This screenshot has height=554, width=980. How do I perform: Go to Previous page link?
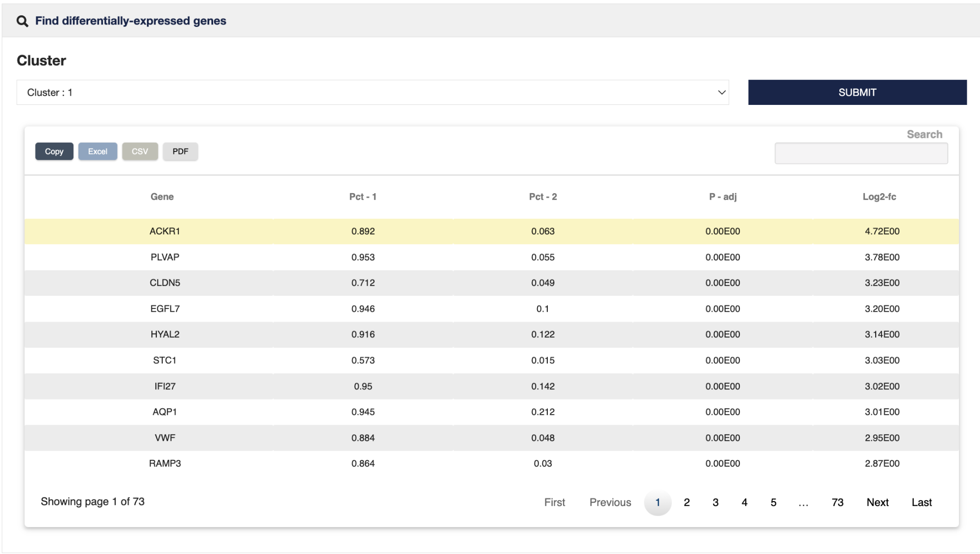tap(610, 503)
